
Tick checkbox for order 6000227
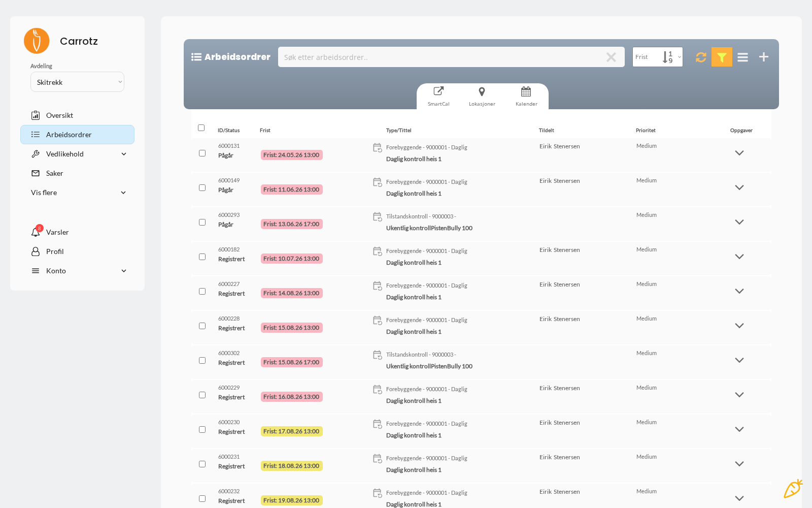tap(202, 291)
